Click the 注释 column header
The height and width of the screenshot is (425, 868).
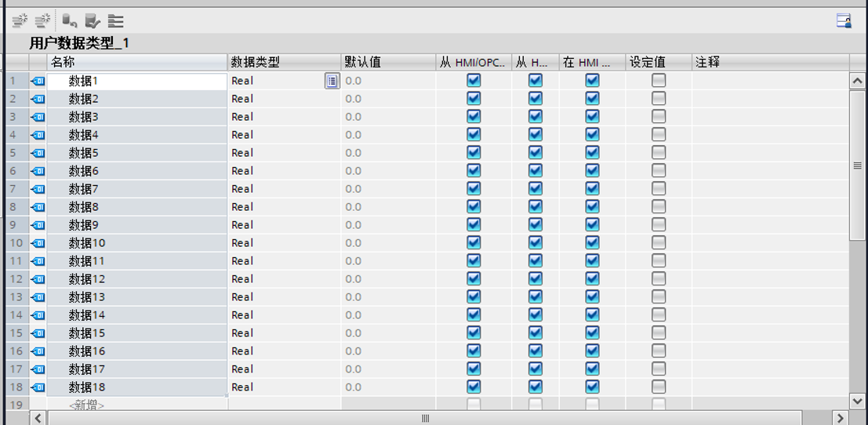[x=770, y=62]
